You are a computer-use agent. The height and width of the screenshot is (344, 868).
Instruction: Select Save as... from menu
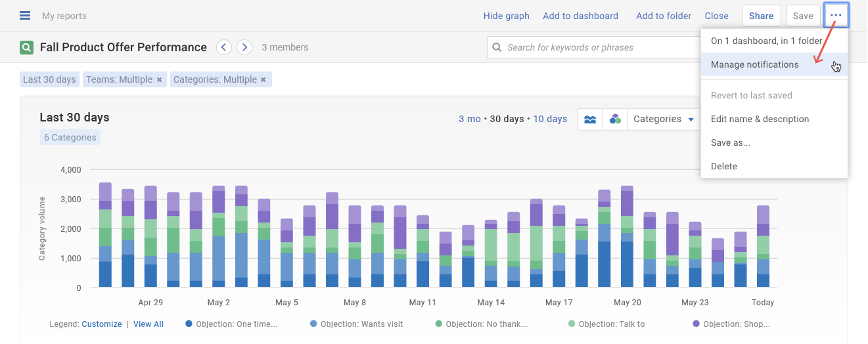730,142
